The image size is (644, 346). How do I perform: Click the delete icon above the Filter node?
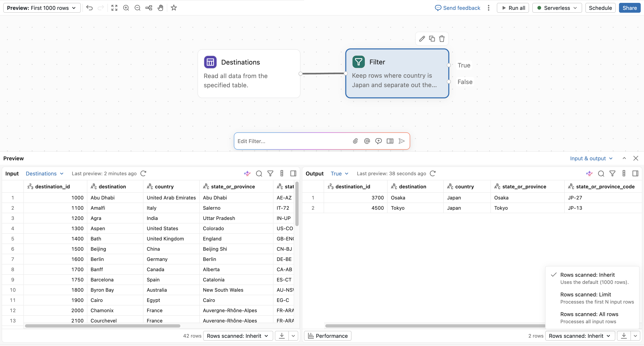442,39
